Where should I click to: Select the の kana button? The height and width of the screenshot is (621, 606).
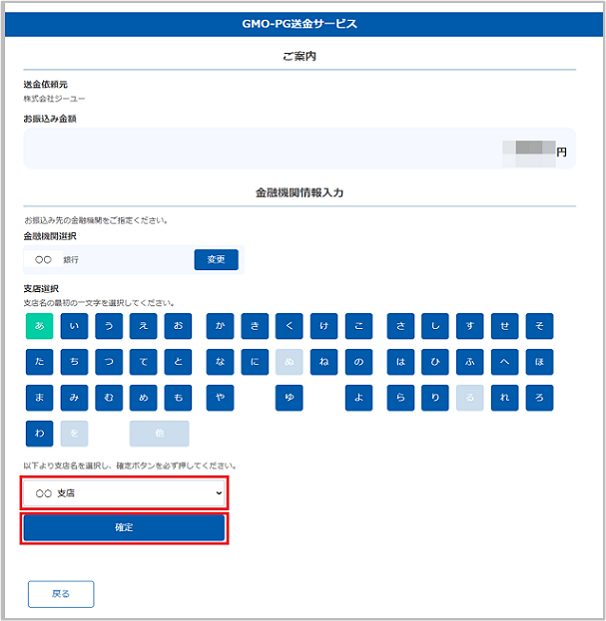(x=358, y=362)
